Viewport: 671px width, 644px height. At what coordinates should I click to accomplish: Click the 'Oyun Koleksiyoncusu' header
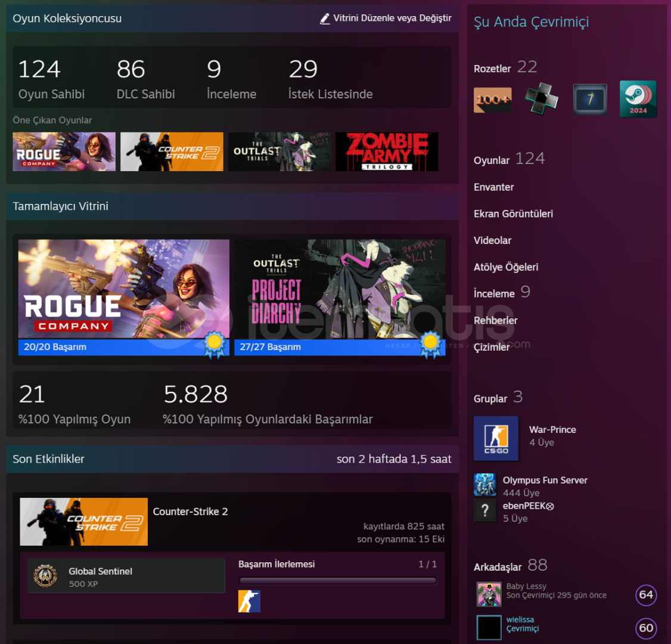click(67, 18)
